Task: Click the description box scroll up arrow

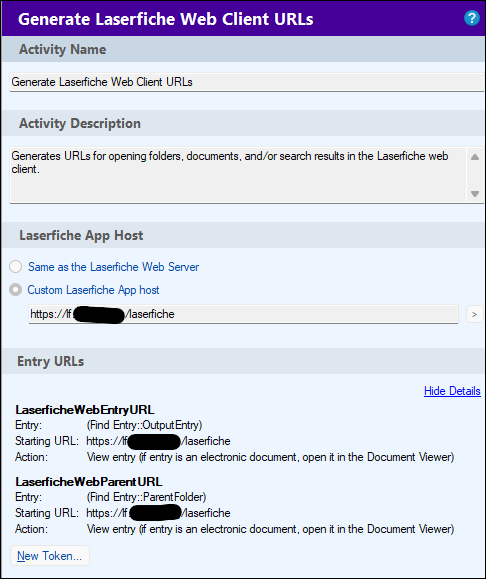Action: pos(475,157)
